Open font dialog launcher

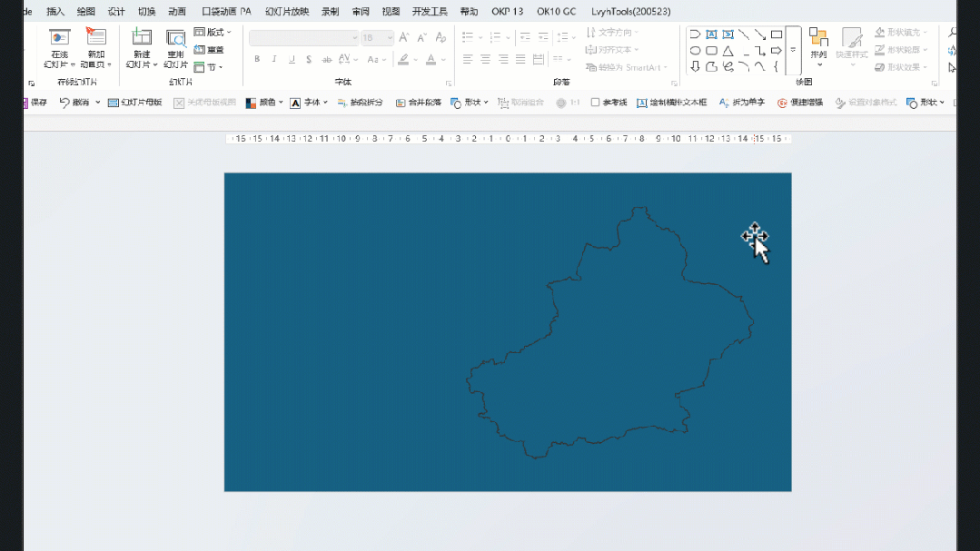tap(448, 84)
